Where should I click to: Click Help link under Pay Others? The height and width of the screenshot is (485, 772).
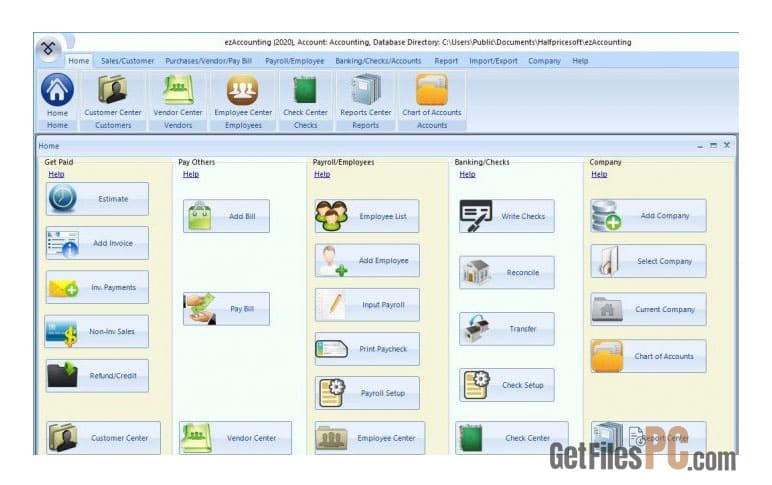click(191, 174)
